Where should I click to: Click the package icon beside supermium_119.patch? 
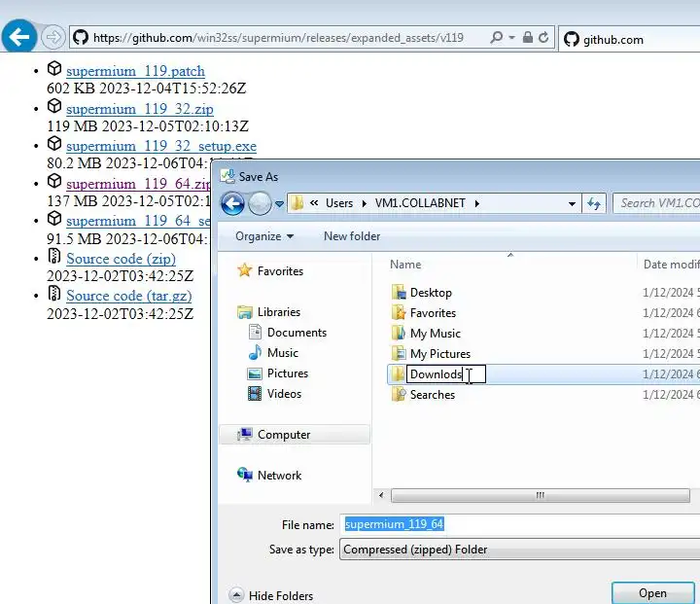(54, 68)
